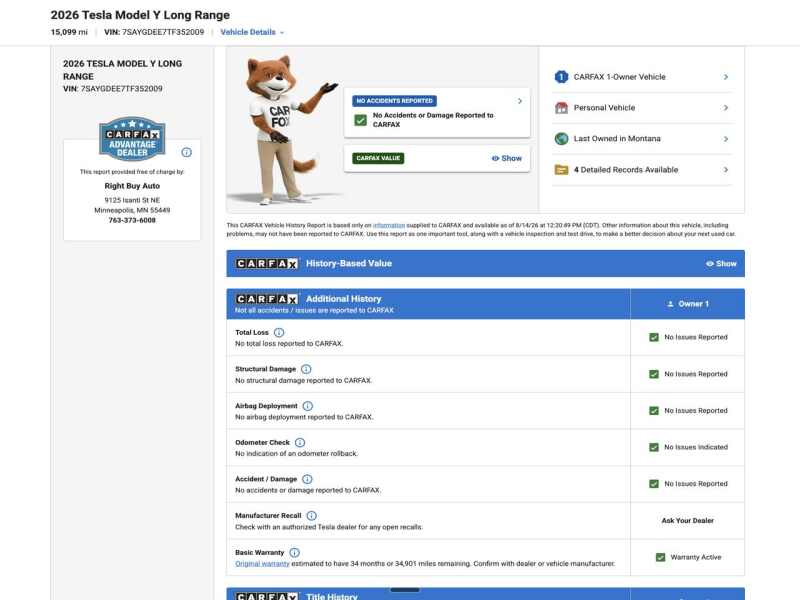Click the 2026 Tesla Model Y Long Range title

[140, 15]
